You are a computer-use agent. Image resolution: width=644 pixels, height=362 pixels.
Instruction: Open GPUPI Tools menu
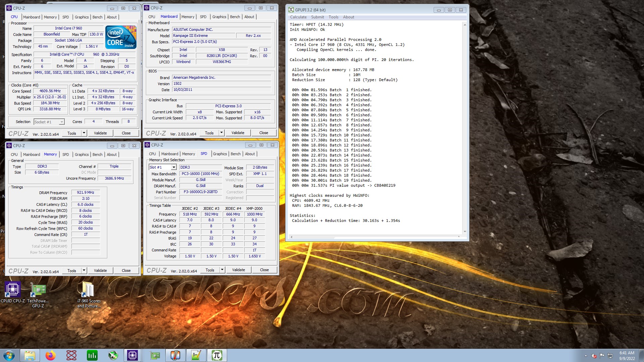coord(333,17)
